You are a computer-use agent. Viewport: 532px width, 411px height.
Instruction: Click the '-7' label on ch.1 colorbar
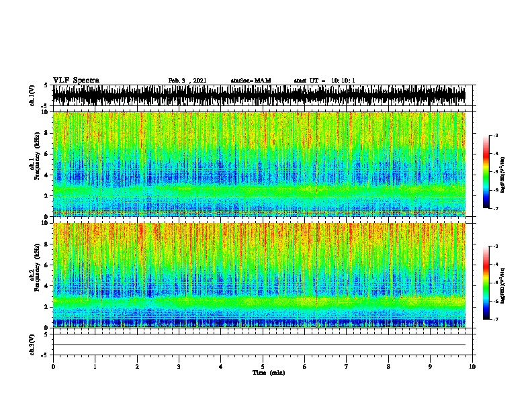coord(495,208)
